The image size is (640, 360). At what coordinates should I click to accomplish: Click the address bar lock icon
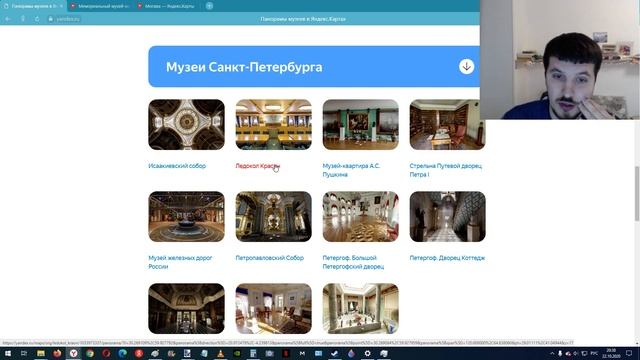click(51, 19)
